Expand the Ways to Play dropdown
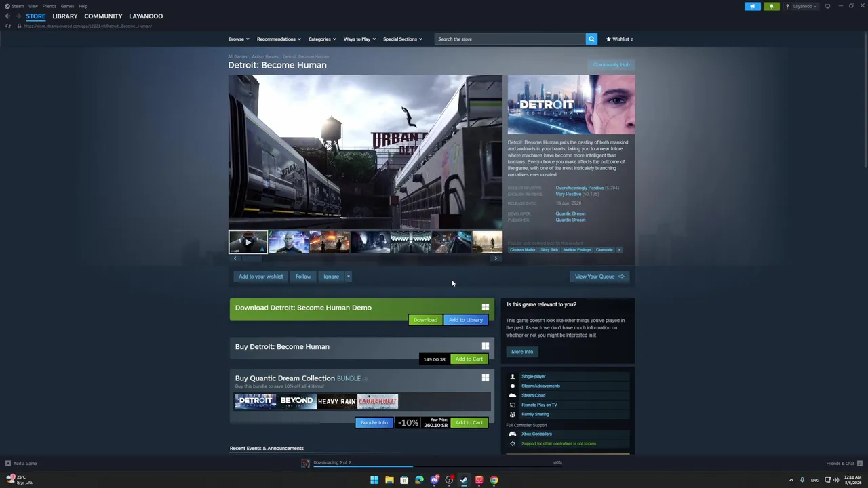Viewport: 868px width, 488px height. click(x=359, y=39)
